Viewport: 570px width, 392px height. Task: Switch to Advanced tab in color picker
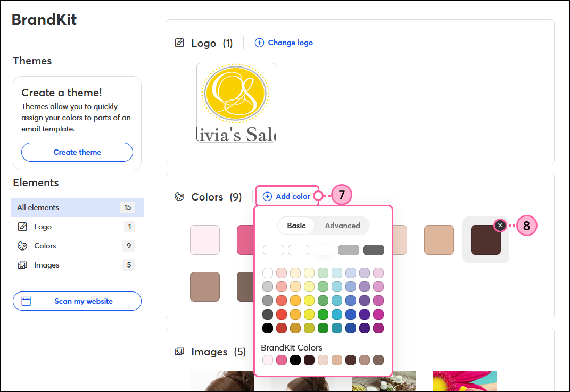point(342,226)
